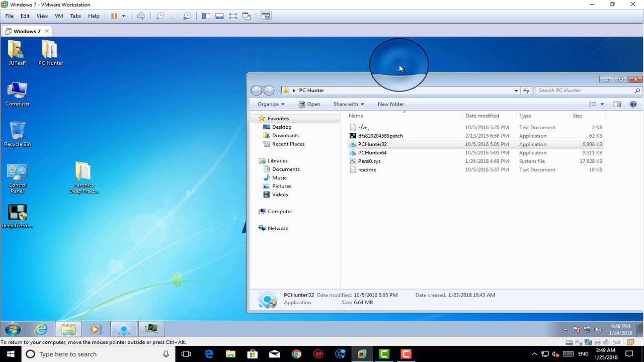The width and height of the screenshot is (644, 362).
Task: Open the Chrome icon on the taskbar
Action: 296,354
